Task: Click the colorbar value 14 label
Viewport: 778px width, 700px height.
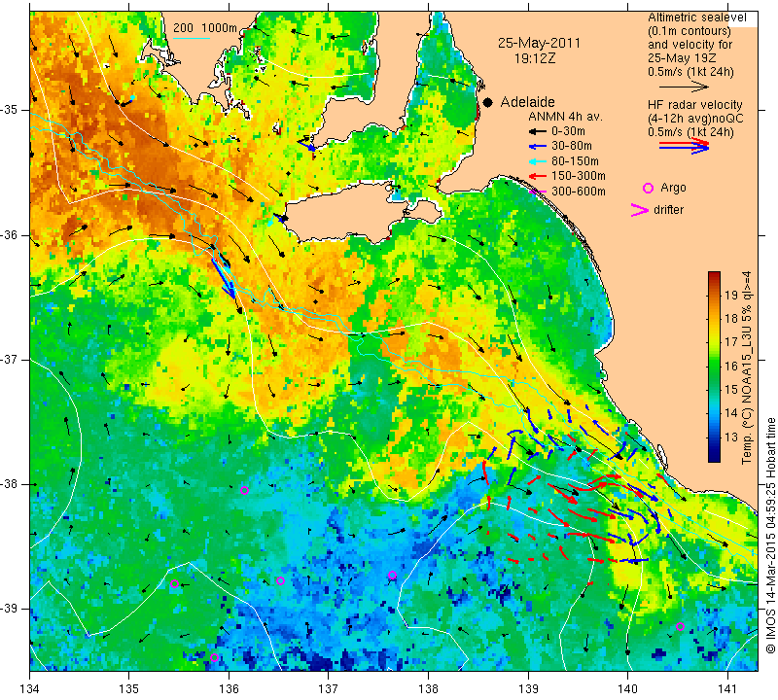Action: [731, 413]
